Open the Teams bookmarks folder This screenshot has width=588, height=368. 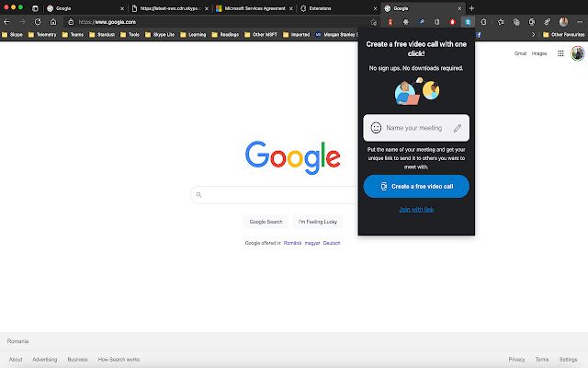[x=73, y=35]
